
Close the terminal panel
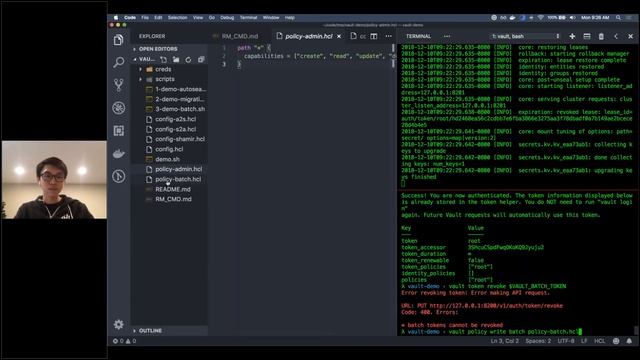pos(631,36)
